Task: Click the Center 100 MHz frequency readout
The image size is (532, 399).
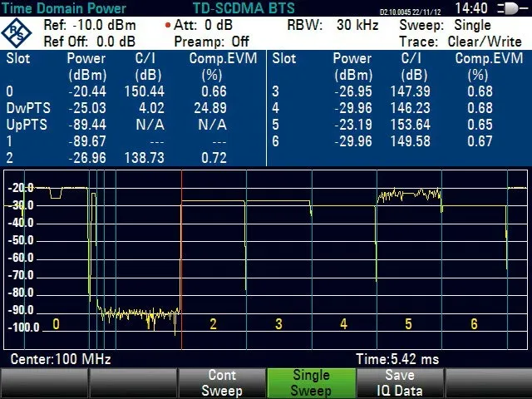Action: tap(61, 359)
